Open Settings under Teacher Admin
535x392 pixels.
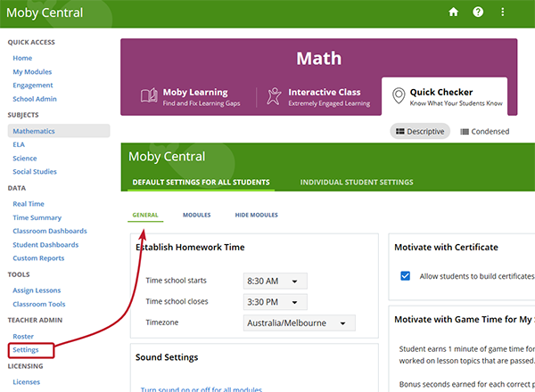(x=26, y=350)
